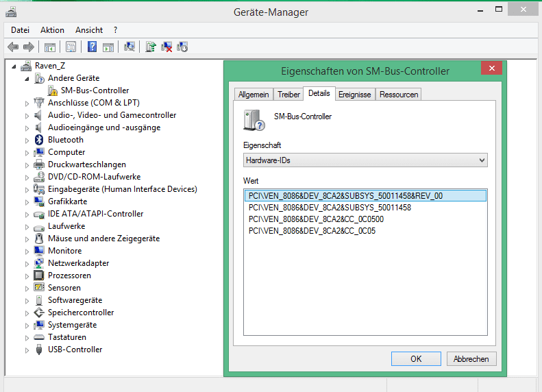
Task: Click the Properties toolbar icon
Action: tap(70, 47)
